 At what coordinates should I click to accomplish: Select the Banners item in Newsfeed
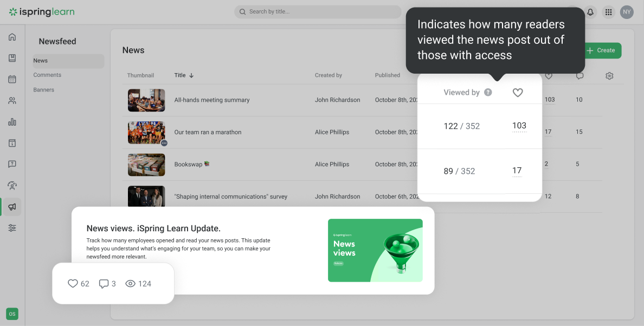[x=44, y=90]
